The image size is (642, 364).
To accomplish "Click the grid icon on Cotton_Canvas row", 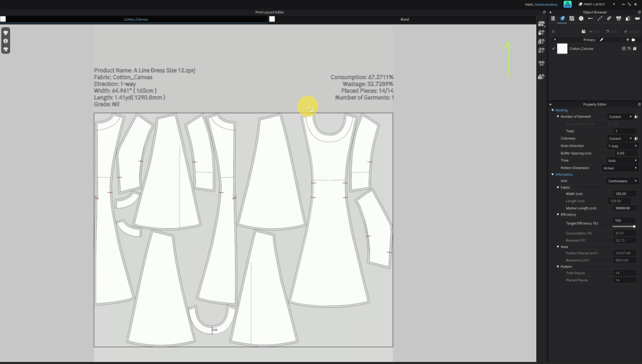I will [629, 48].
